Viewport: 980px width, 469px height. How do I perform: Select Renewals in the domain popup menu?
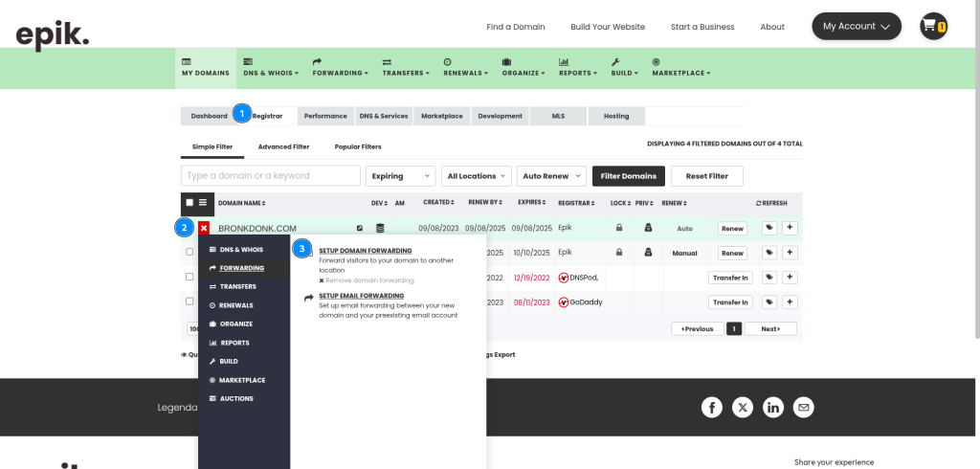click(x=244, y=305)
